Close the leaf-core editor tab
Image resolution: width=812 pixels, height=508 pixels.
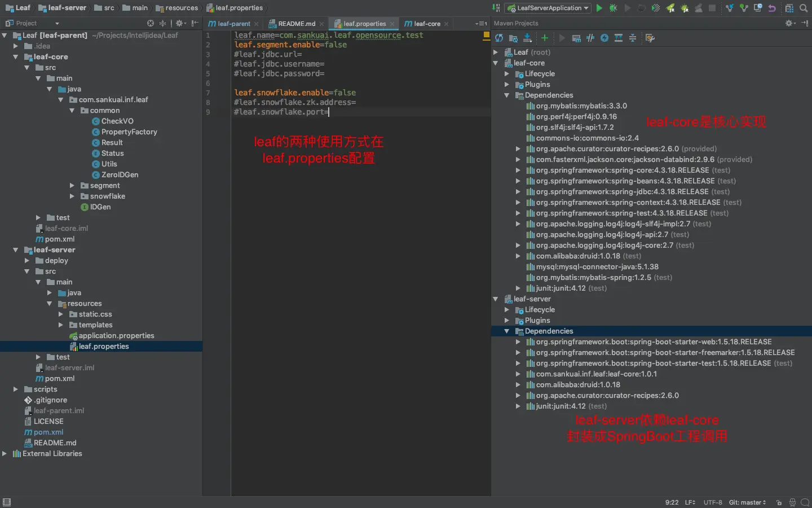coord(446,24)
